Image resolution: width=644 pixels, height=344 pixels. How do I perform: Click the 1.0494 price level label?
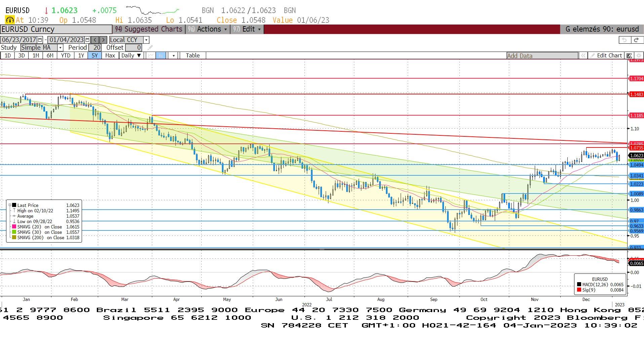tap(636, 165)
